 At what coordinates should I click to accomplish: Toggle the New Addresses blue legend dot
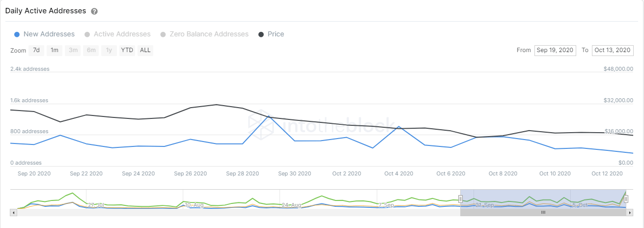pyautogui.click(x=17, y=34)
